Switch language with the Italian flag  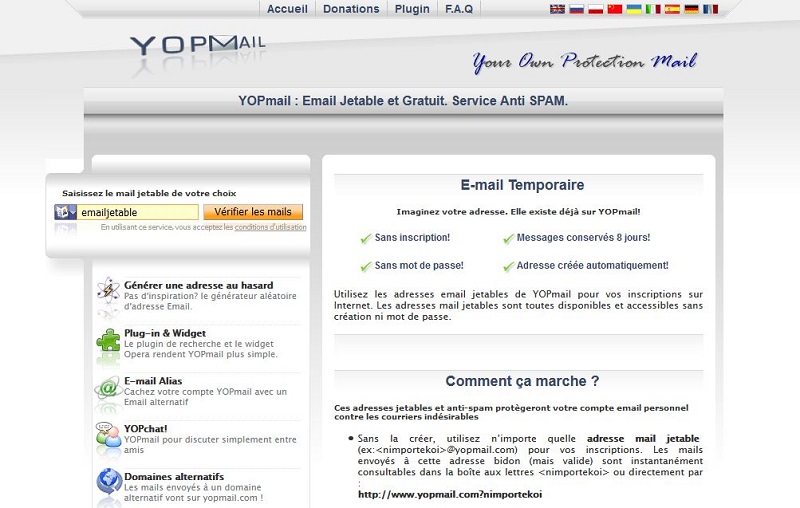[653, 9]
